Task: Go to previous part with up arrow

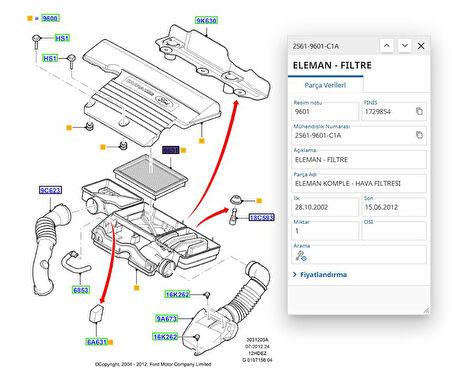Action: (x=387, y=46)
